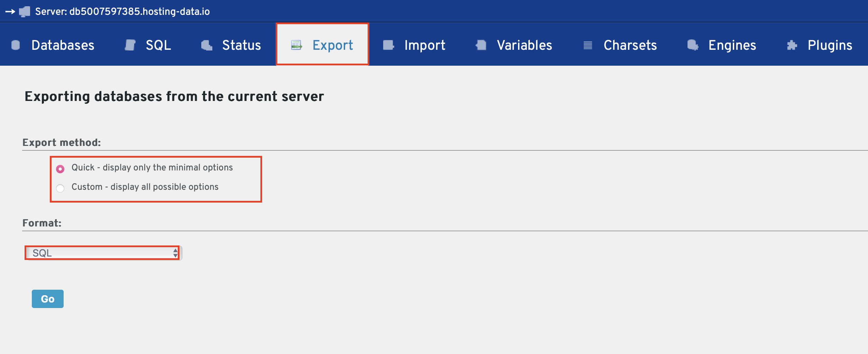This screenshot has width=868, height=354.
Task: Click the Plugins puzzle piece icon
Action: [792, 45]
